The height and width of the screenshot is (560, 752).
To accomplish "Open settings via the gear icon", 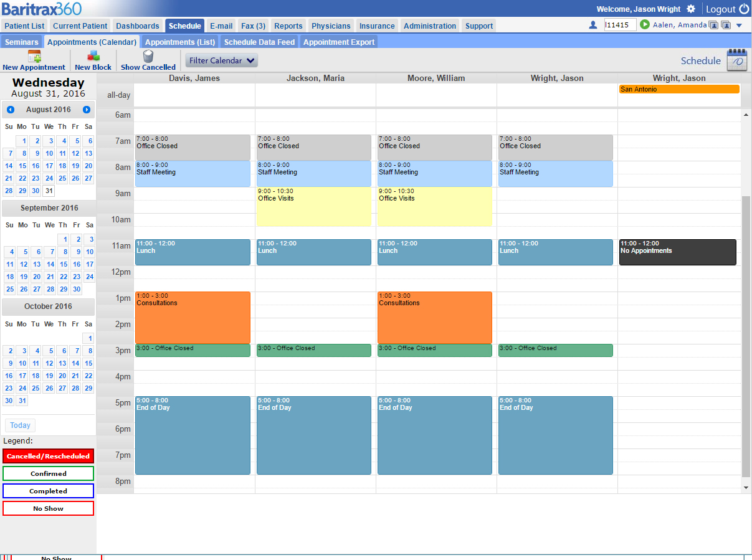I will (691, 9).
